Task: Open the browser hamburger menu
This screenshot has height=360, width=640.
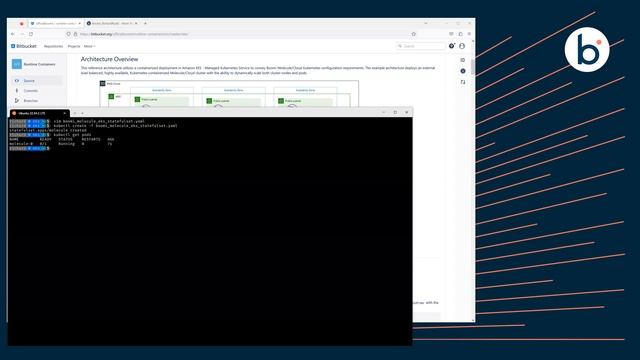Action: (469, 34)
